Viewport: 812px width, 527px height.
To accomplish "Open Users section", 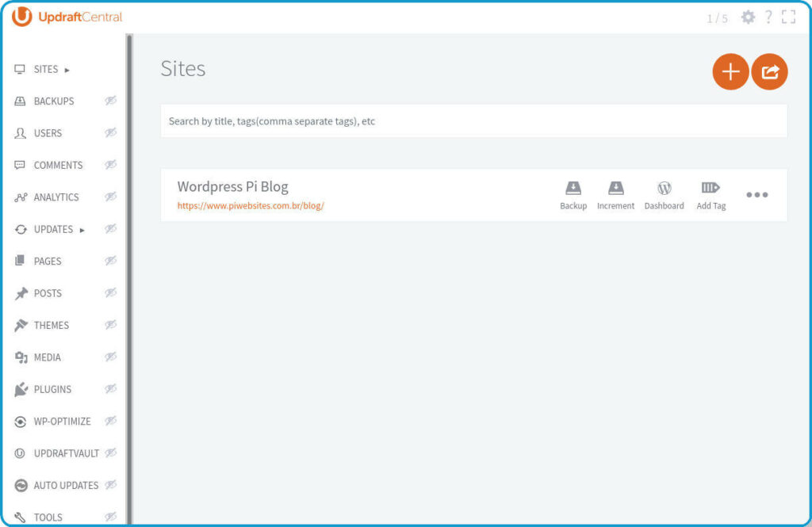I will 48,134.
